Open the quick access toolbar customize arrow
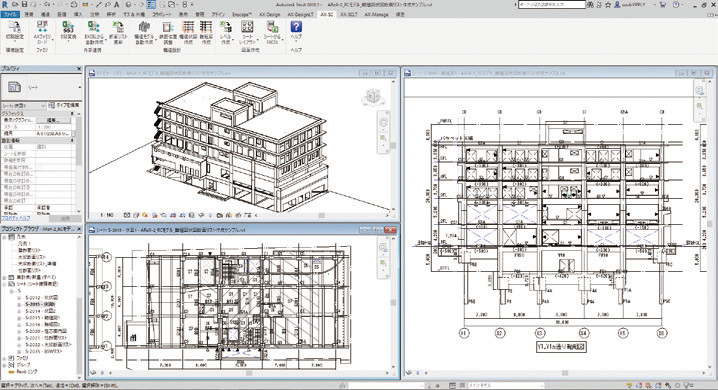Viewport: 718px width, 390px height. point(192,5)
